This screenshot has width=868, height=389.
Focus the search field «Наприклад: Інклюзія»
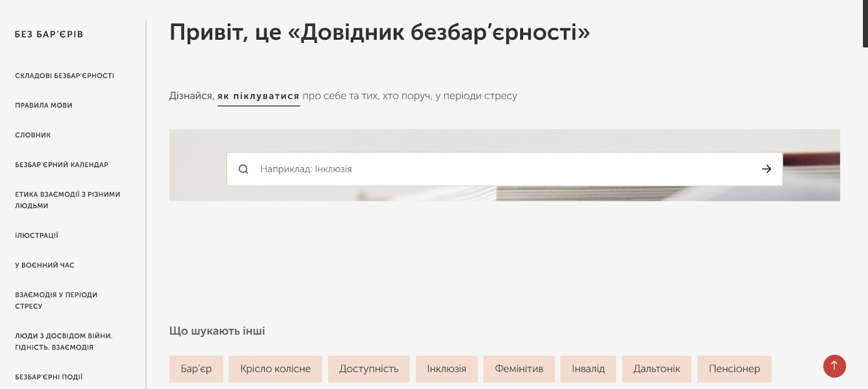pos(505,169)
